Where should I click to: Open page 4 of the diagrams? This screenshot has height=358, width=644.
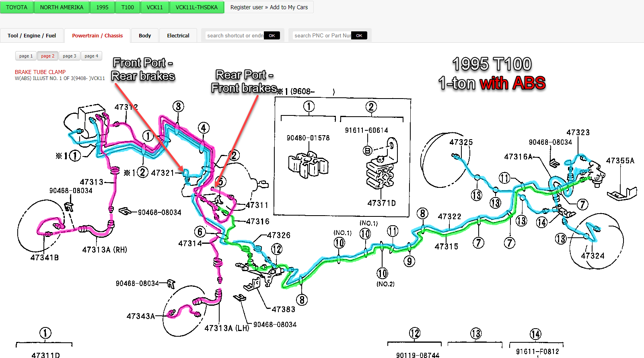(x=91, y=56)
